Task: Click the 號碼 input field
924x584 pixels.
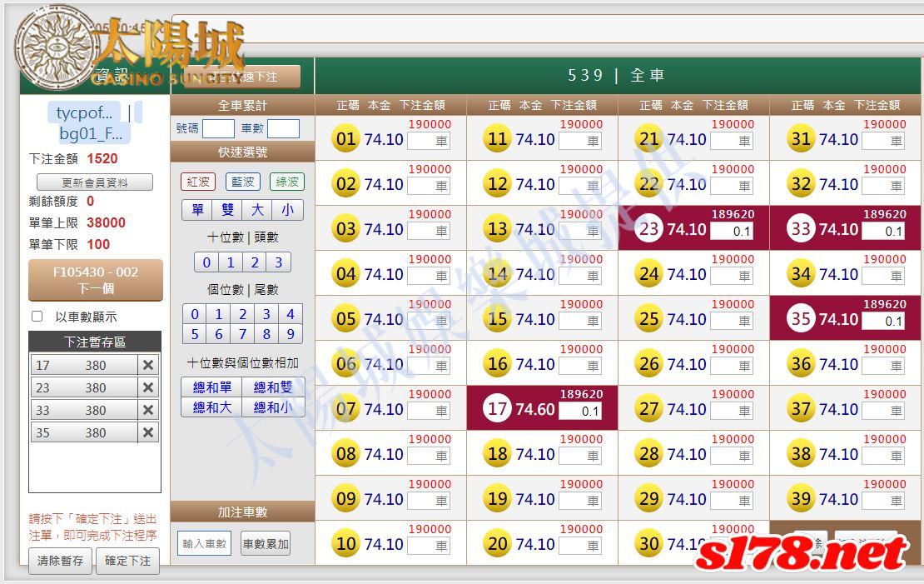Action: click(x=218, y=128)
